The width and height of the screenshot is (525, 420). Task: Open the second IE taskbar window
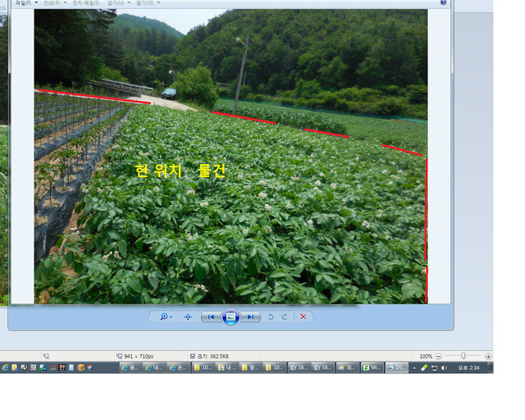(x=154, y=367)
